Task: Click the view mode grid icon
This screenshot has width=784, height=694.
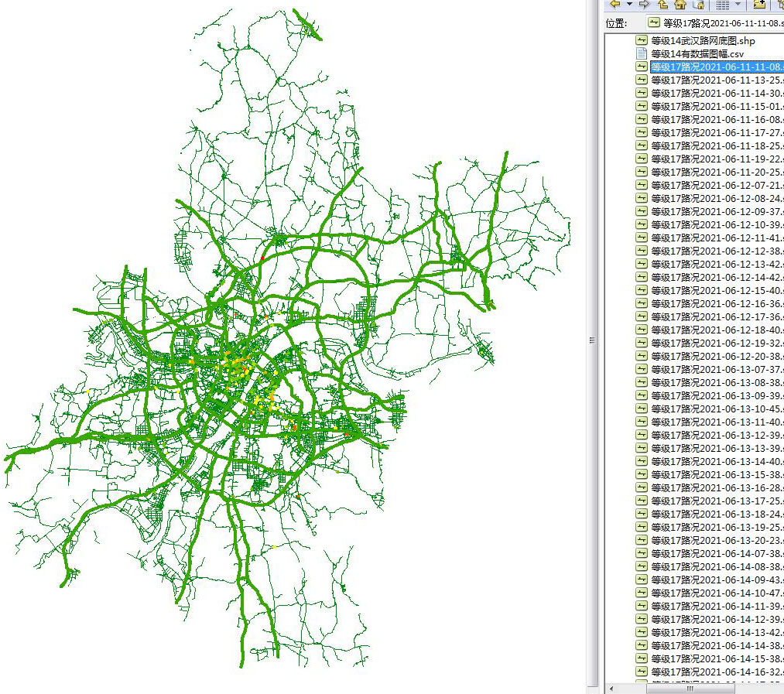Action: tap(722, 4)
